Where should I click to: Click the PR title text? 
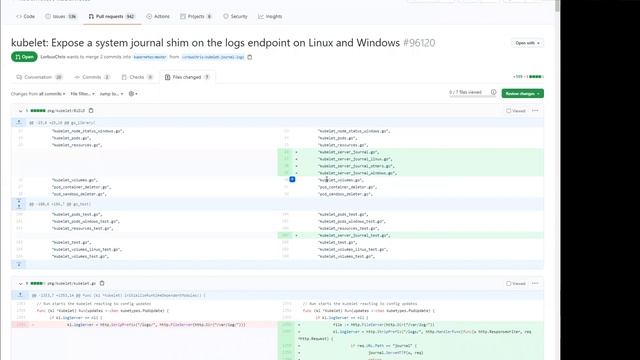tap(205, 43)
